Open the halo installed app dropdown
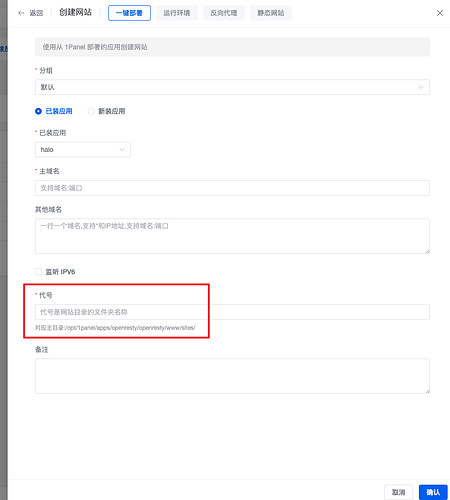The image size is (450, 500). [83, 150]
